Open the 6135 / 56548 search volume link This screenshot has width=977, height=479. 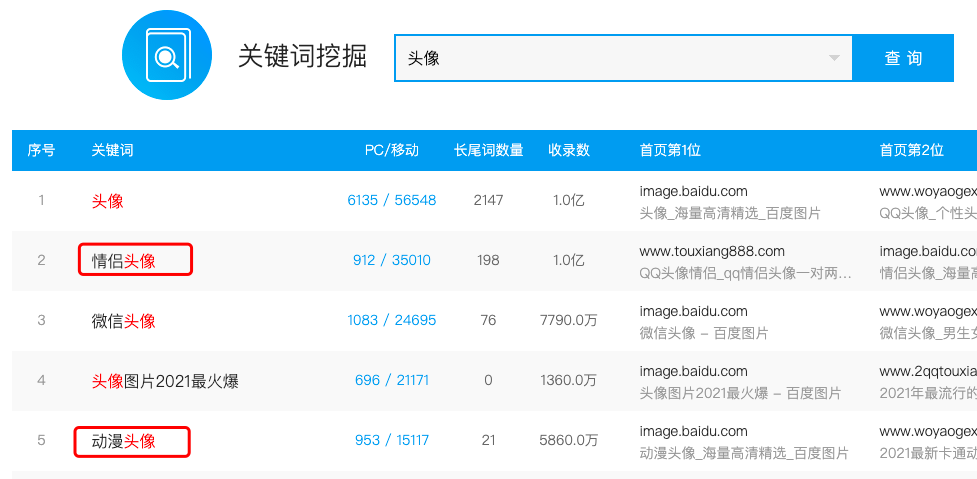click(391, 200)
